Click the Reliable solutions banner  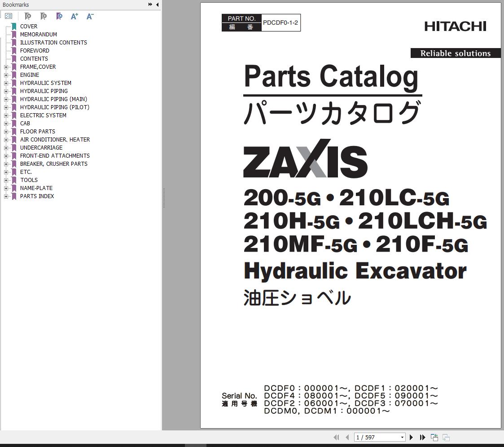tap(456, 53)
